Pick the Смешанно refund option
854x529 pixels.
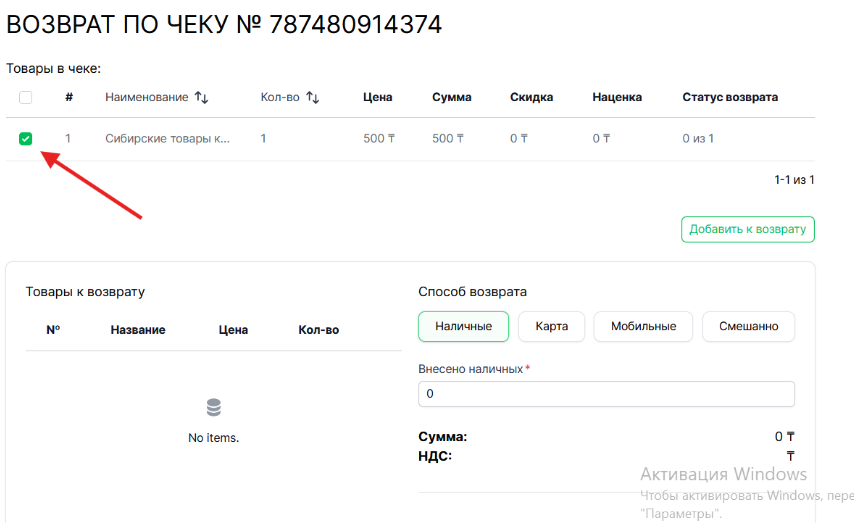tap(748, 326)
